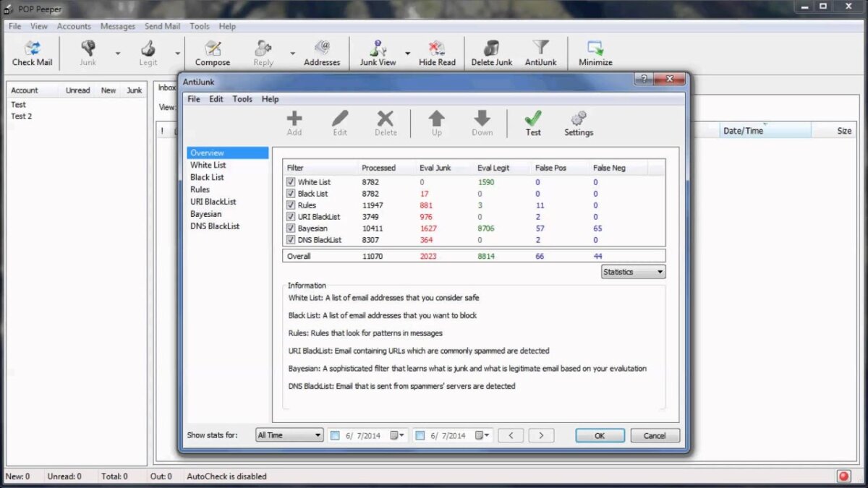Screen dimensions: 868x488
Task: Click the Edit pencil icon in AntiJunk
Action: pos(340,119)
